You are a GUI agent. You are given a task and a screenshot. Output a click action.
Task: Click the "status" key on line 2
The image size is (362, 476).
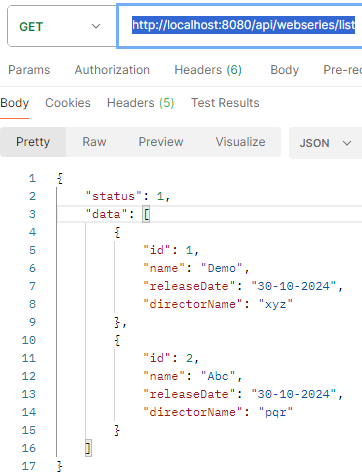[114, 196]
